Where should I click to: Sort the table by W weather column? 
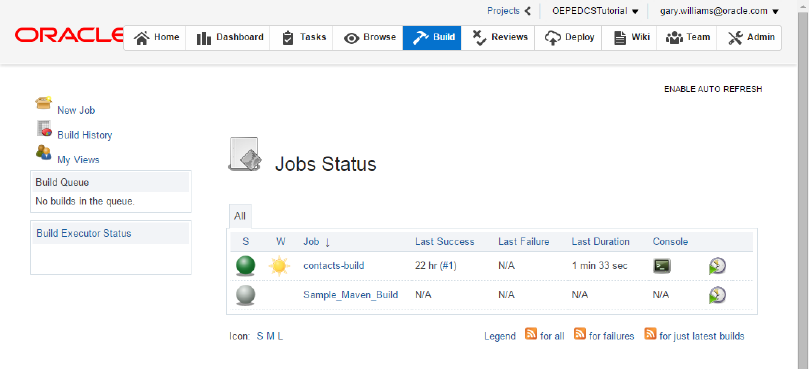281,242
